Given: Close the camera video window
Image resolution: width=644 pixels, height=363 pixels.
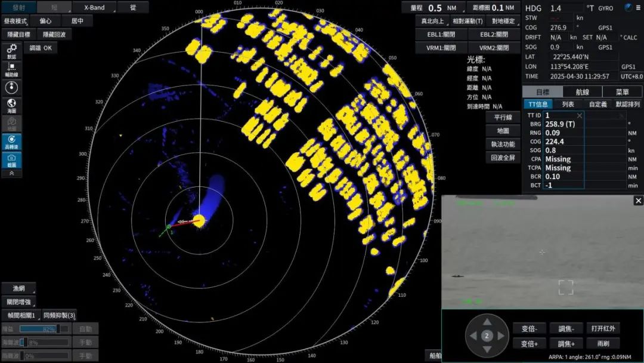Looking at the screenshot, I should tap(638, 201).
